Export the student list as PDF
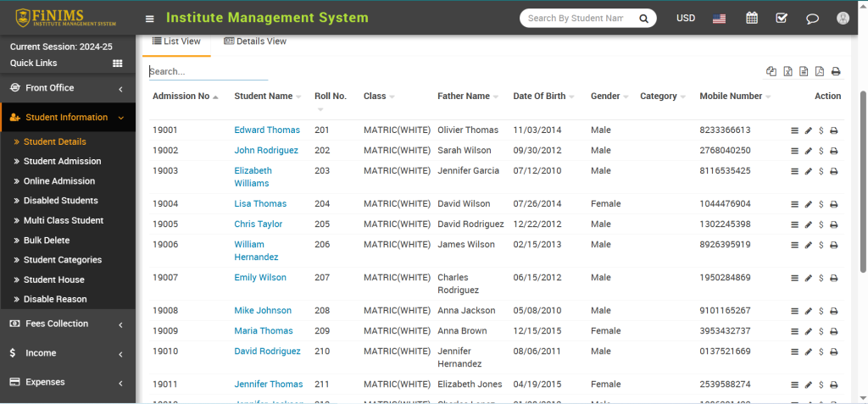 pyautogui.click(x=820, y=72)
